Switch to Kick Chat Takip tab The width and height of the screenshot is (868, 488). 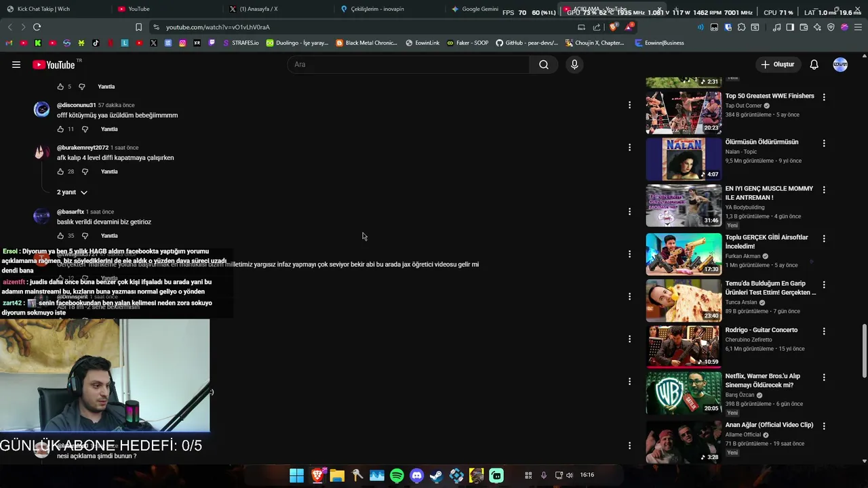click(54, 9)
